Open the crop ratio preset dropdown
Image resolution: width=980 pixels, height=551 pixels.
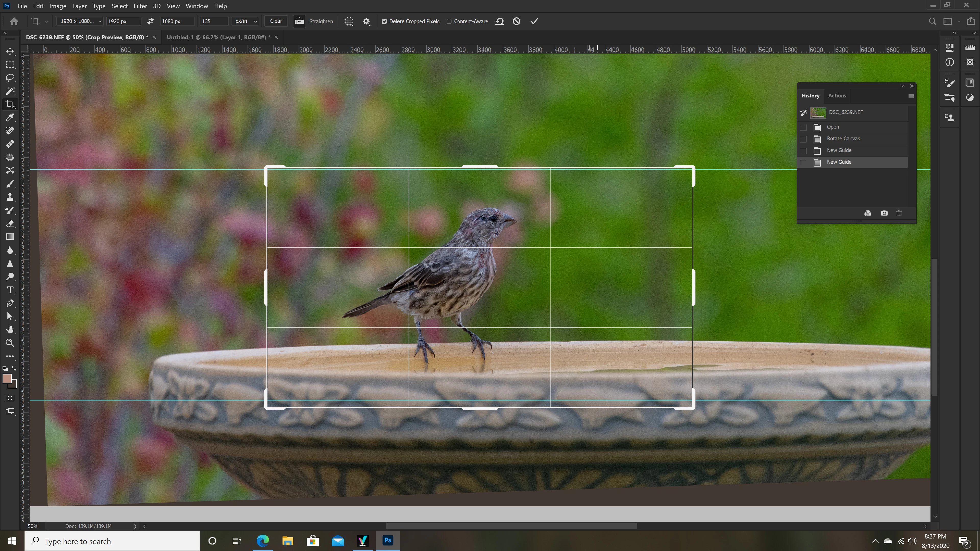[x=80, y=21]
